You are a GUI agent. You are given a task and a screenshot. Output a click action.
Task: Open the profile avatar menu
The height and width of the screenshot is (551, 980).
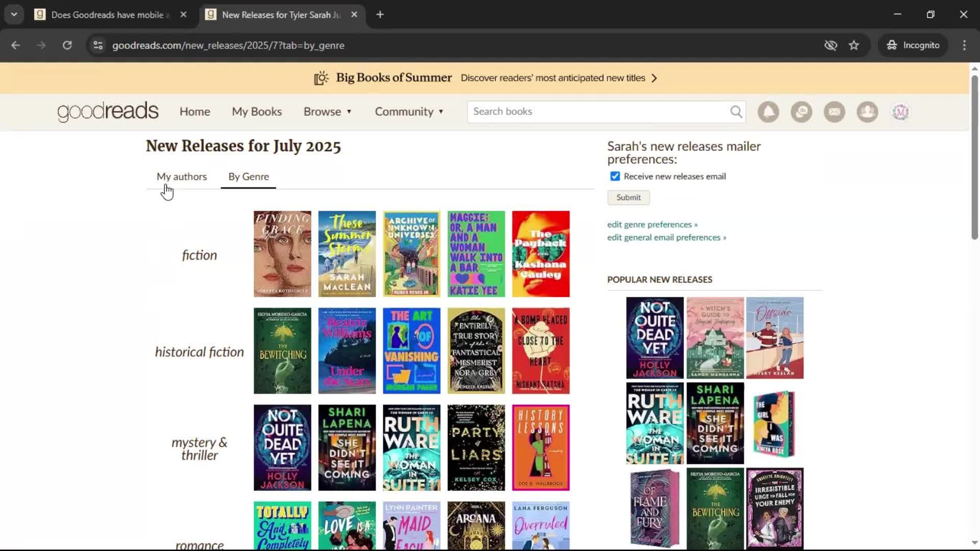pos(900,112)
